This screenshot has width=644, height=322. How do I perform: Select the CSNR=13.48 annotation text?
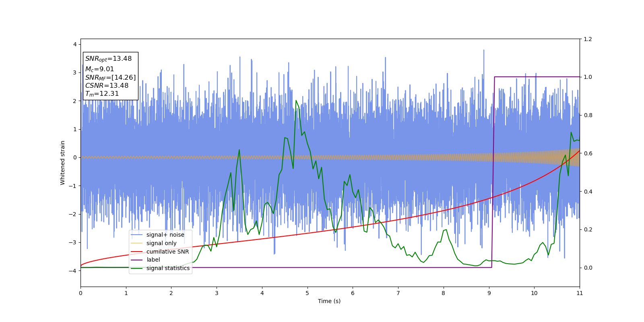click(x=107, y=86)
